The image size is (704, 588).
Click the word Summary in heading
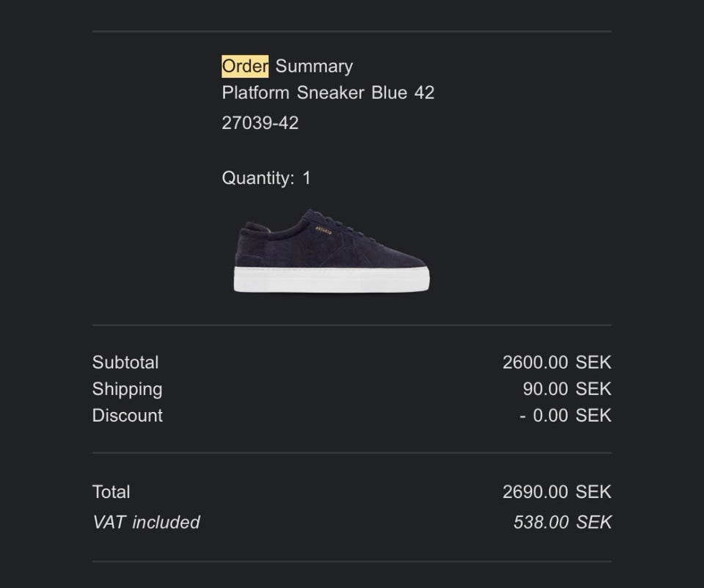tap(314, 66)
